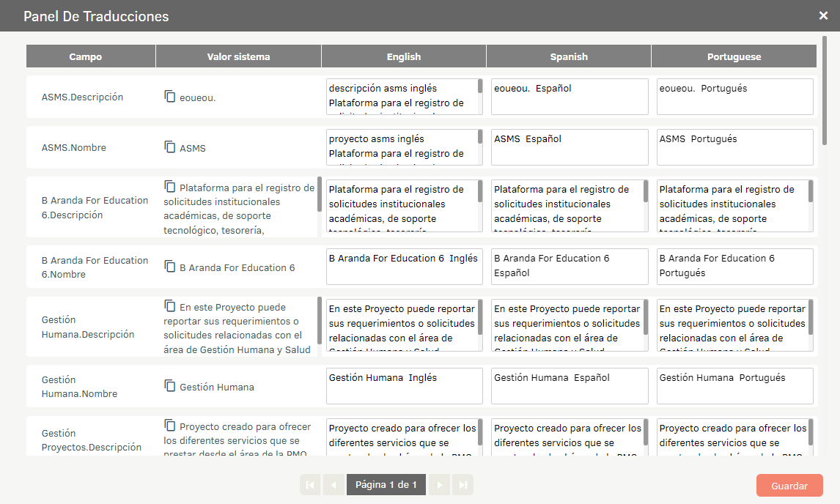The image size is (840, 504).
Task: Go to the previous page
Action: click(334, 485)
